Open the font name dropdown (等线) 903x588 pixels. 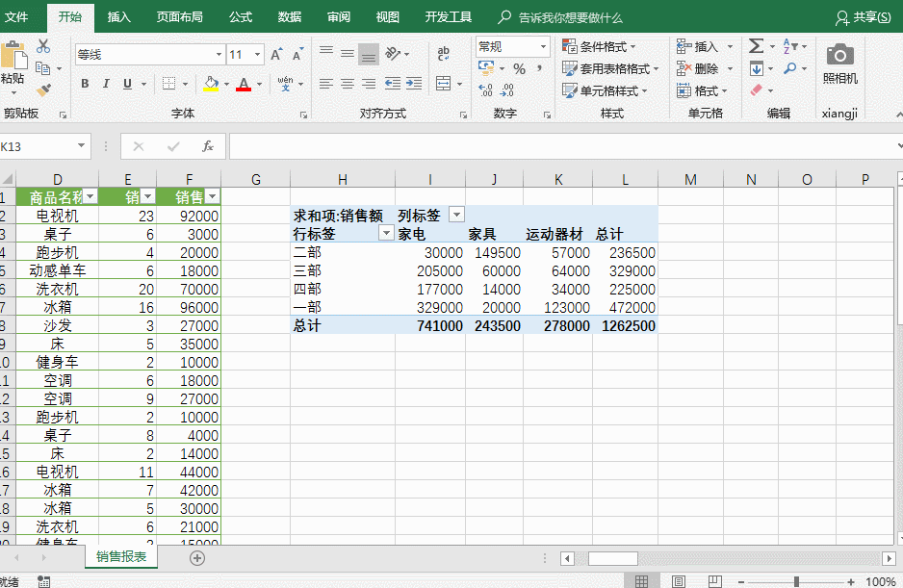point(219,55)
